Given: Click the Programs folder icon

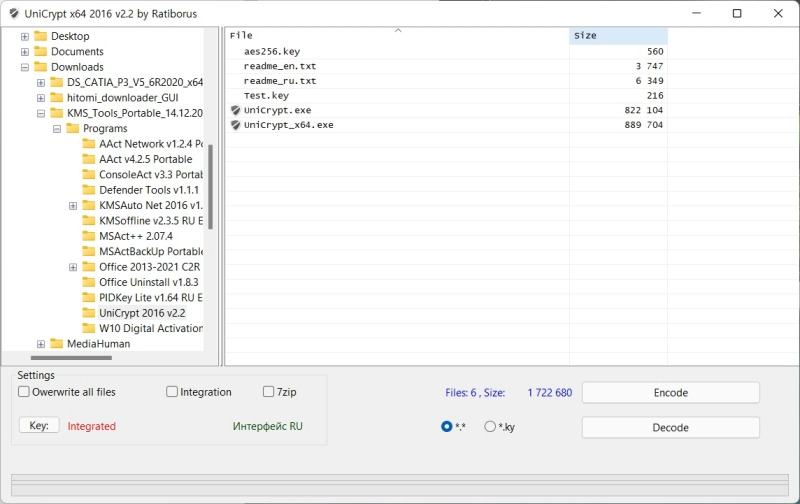Looking at the screenshot, I should [x=73, y=129].
